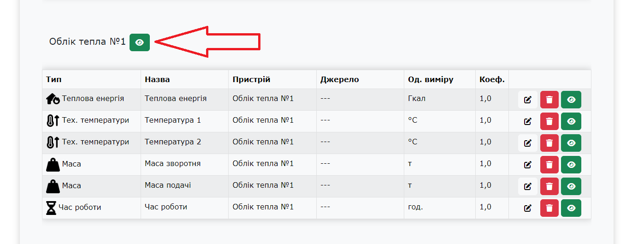This screenshot has width=644, height=244.
Task: Edit the Маса зворотня row
Action: point(528,165)
